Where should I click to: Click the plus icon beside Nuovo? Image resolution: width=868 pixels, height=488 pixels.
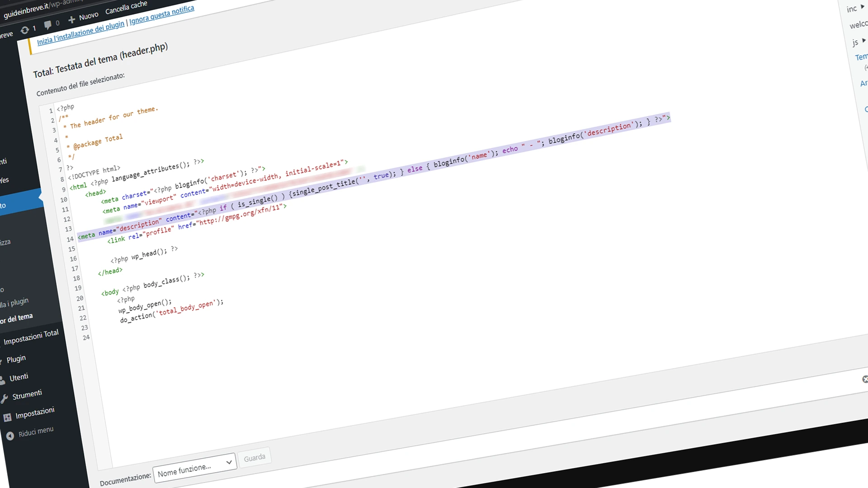(x=71, y=19)
